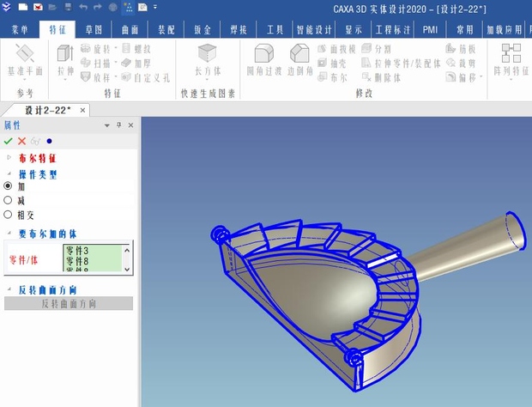Select the 相交 operation radio button
This screenshot has width=532, height=407.
[x=8, y=215]
